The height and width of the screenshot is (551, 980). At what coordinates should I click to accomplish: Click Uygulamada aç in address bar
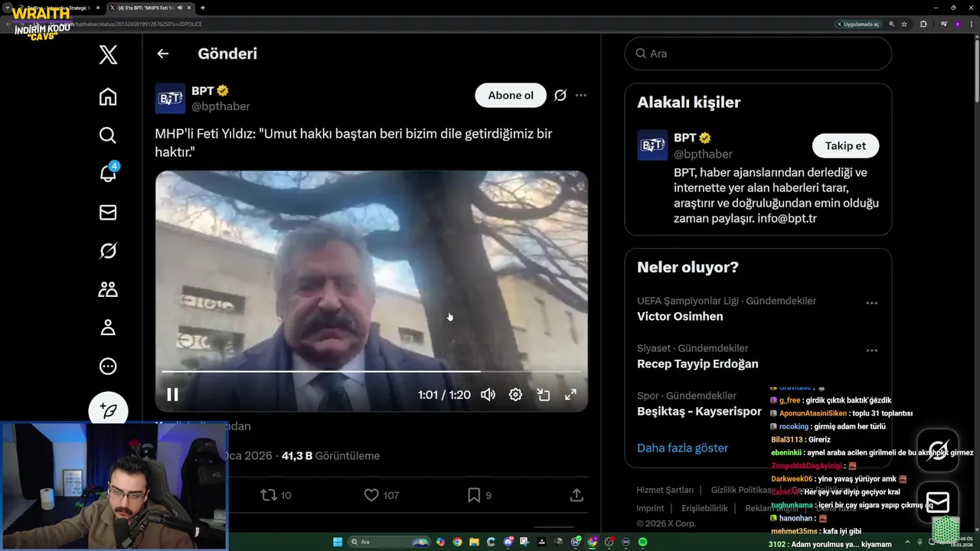[x=857, y=24]
